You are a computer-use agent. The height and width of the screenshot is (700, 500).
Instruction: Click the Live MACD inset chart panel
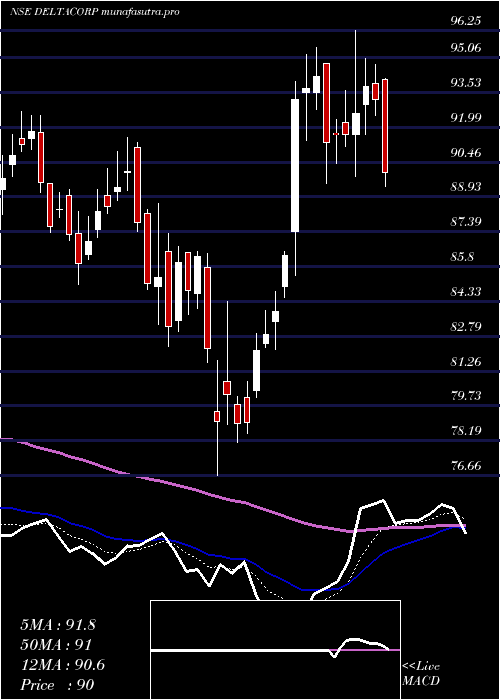point(275,650)
